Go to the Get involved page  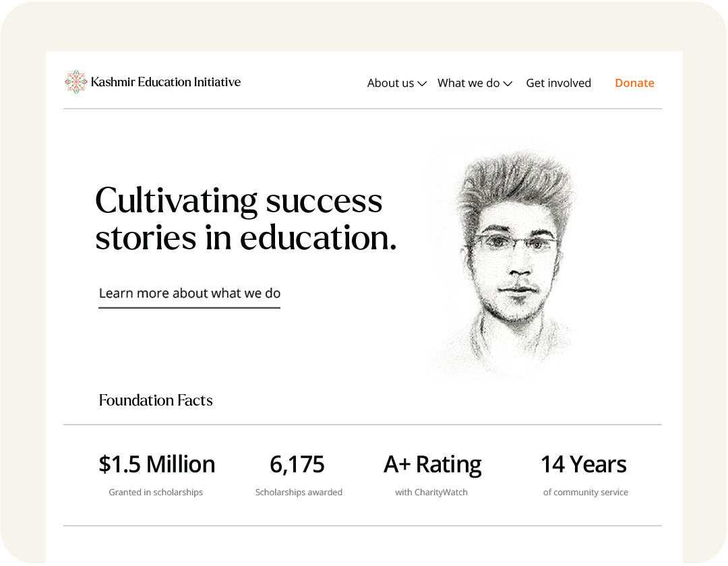coord(559,83)
